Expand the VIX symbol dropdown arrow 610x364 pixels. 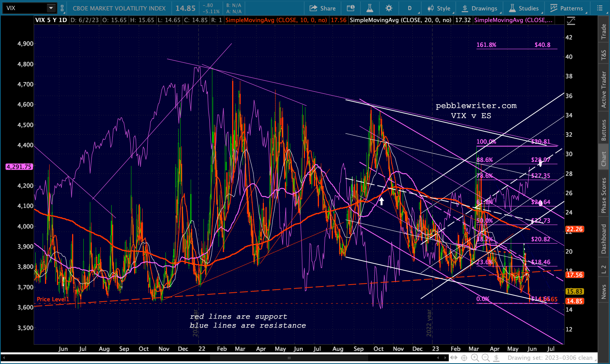point(51,8)
